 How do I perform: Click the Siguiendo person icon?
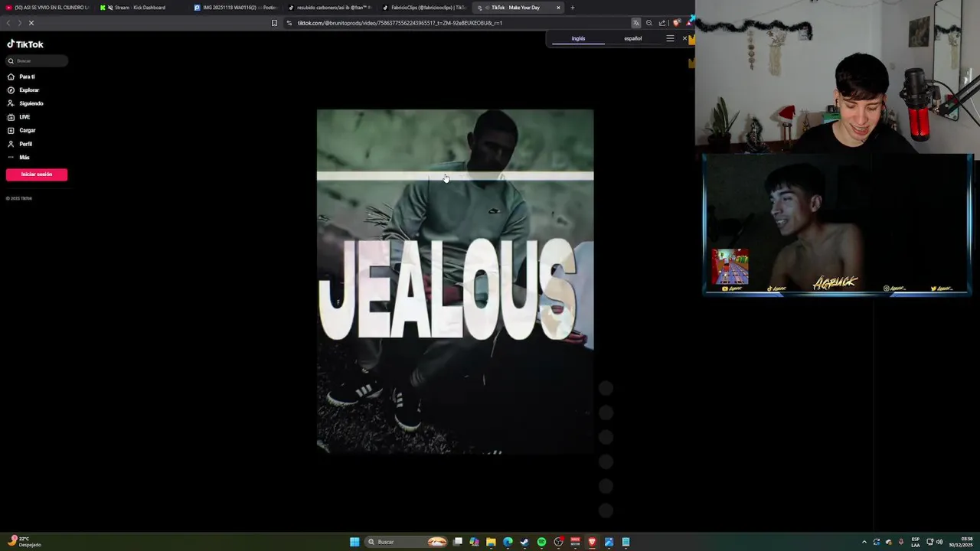point(11,103)
